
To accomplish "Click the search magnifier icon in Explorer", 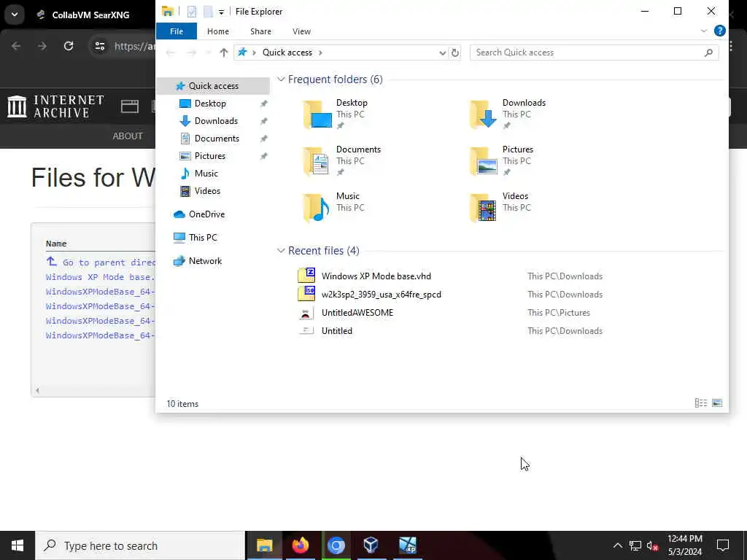I will pos(708,52).
